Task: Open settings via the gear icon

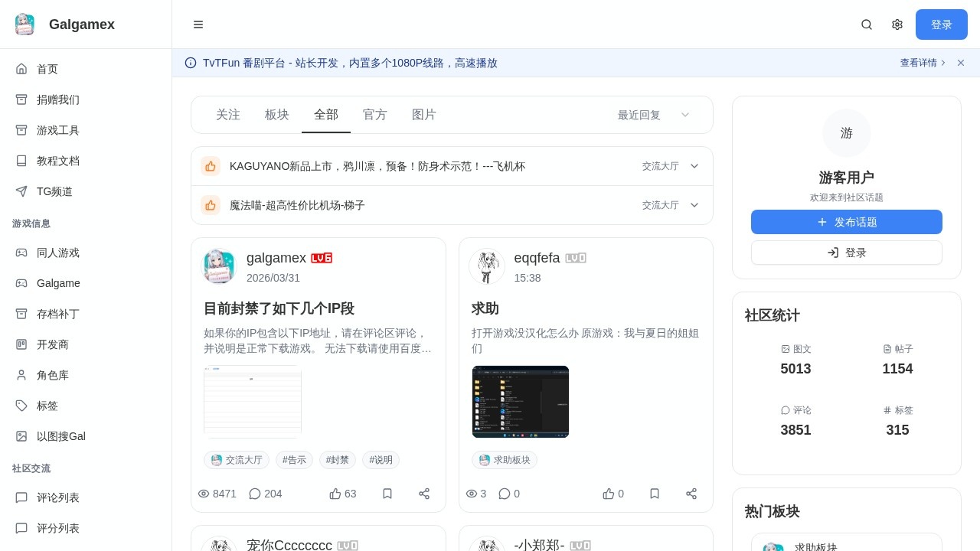Action: click(x=897, y=24)
